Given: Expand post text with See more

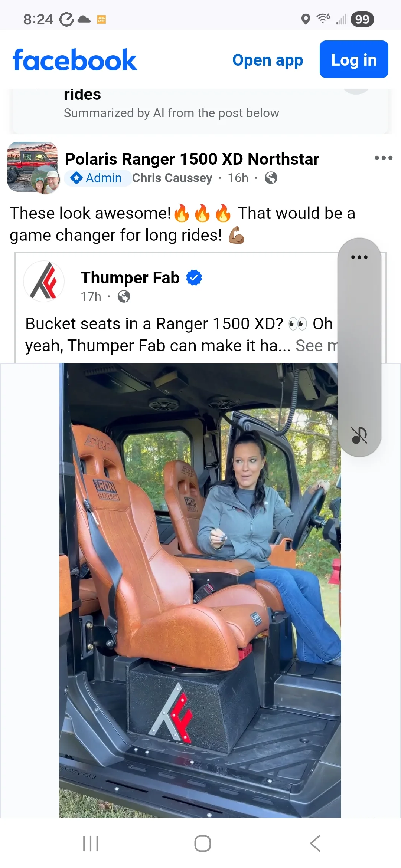Looking at the screenshot, I should click(316, 346).
